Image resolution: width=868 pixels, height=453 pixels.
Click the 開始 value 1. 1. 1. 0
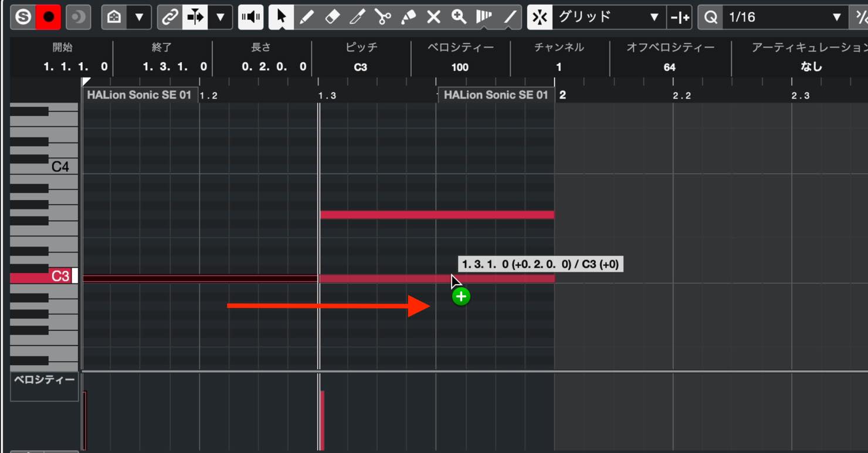coord(75,67)
